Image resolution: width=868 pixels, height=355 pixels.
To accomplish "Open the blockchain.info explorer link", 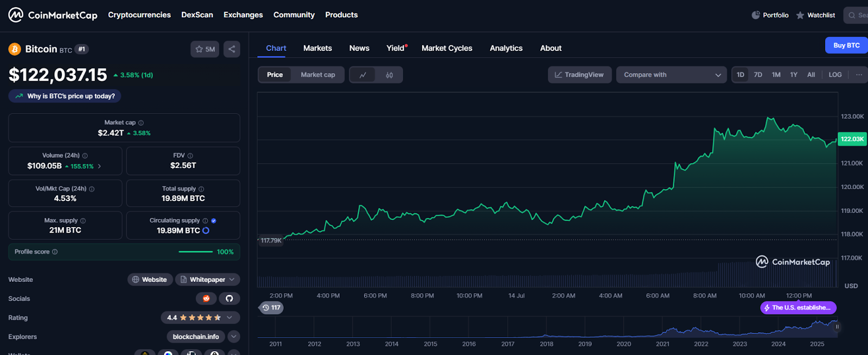I will coord(196,337).
